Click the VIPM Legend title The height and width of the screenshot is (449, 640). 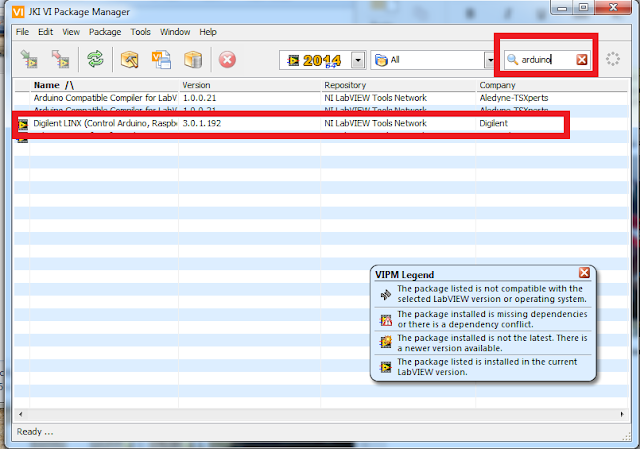pyautogui.click(x=404, y=275)
